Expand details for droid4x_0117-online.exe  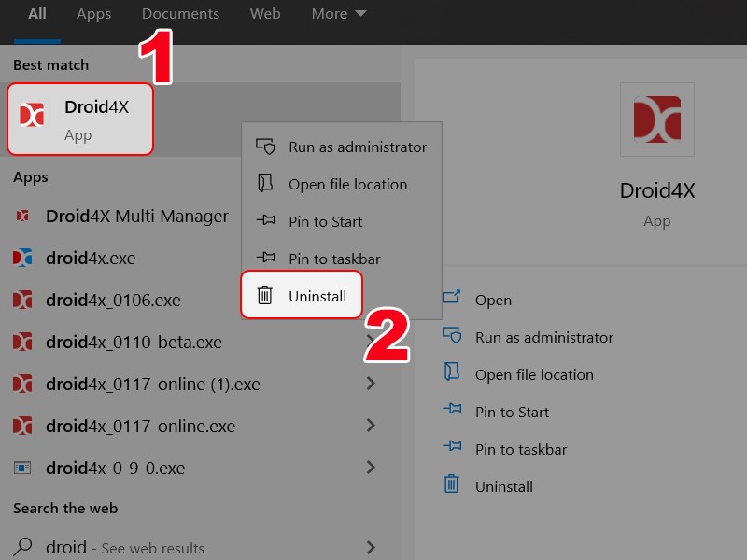point(371,426)
